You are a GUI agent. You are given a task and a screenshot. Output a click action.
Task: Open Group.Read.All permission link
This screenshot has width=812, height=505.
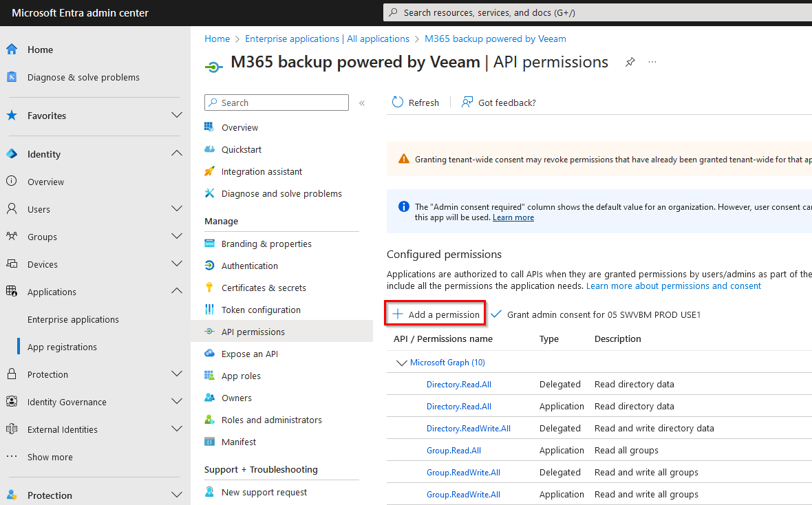point(453,451)
